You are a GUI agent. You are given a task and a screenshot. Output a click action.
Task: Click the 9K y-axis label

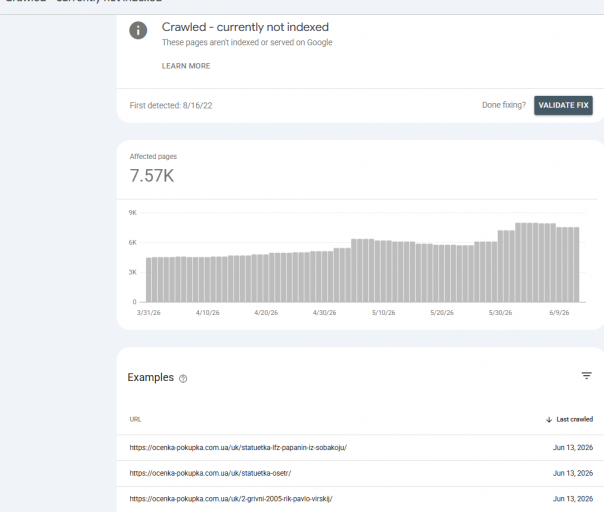click(133, 213)
